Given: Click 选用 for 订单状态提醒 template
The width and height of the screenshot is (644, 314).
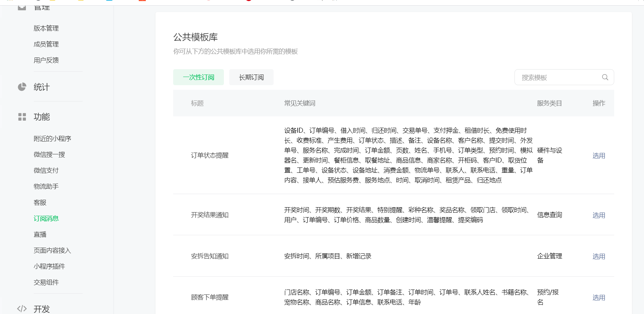Looking at the screenshot, I should coord(599,155).
